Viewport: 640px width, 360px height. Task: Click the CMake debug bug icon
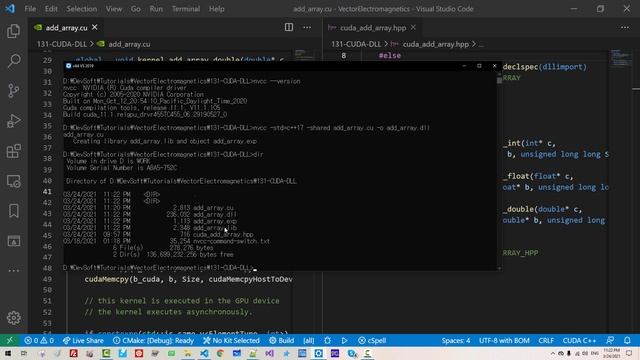coord(327,340)
